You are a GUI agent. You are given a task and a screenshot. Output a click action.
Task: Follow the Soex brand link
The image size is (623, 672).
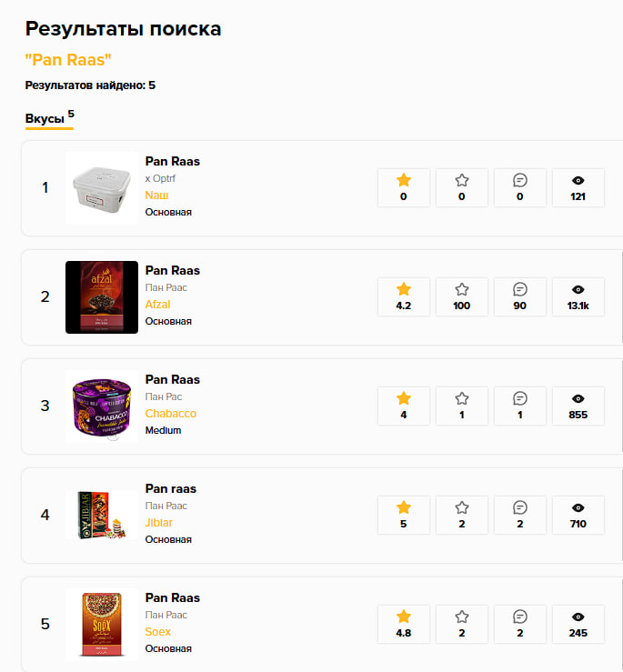pyautogui.click(x=157, y=631)
